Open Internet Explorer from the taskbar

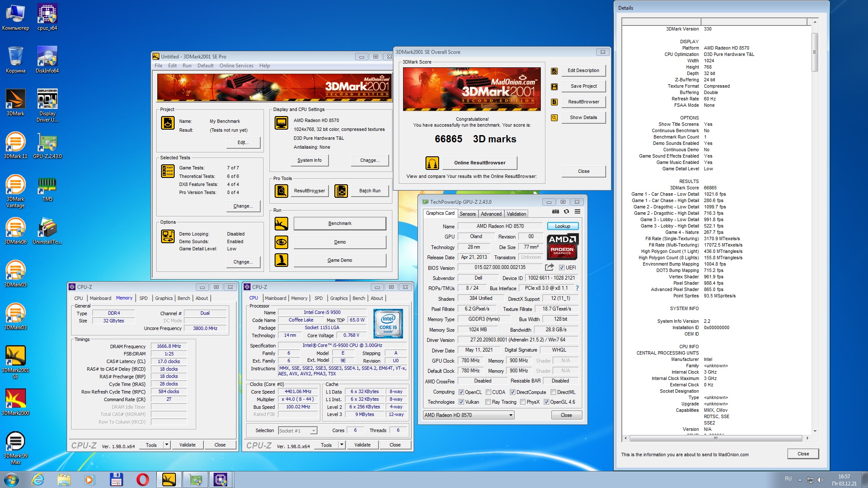coord(38,480)
